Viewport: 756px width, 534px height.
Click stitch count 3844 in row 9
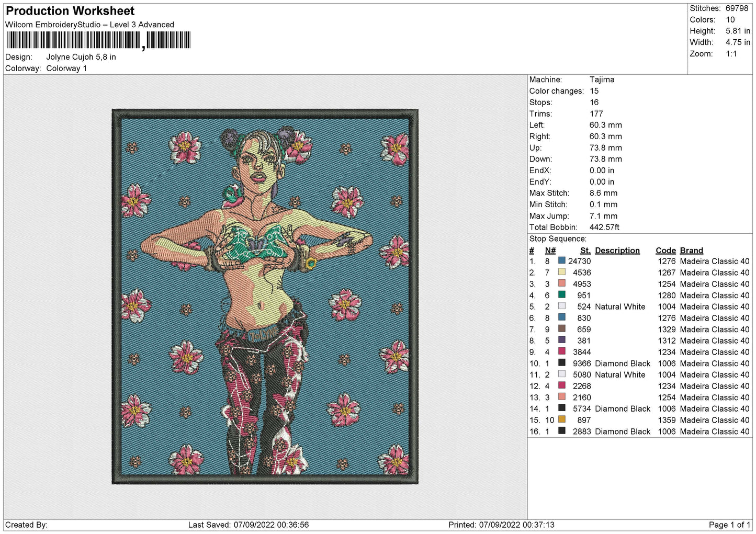[582, 352]
